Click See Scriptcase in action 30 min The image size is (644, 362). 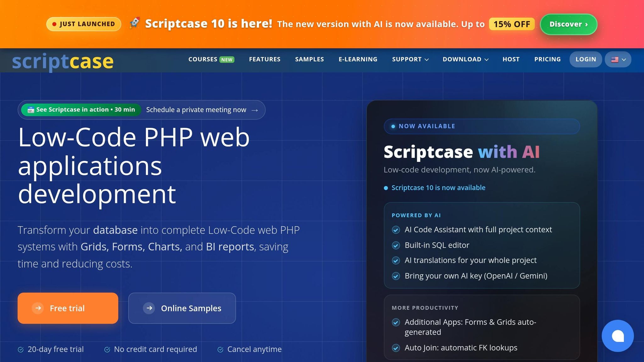pos(81,110)
